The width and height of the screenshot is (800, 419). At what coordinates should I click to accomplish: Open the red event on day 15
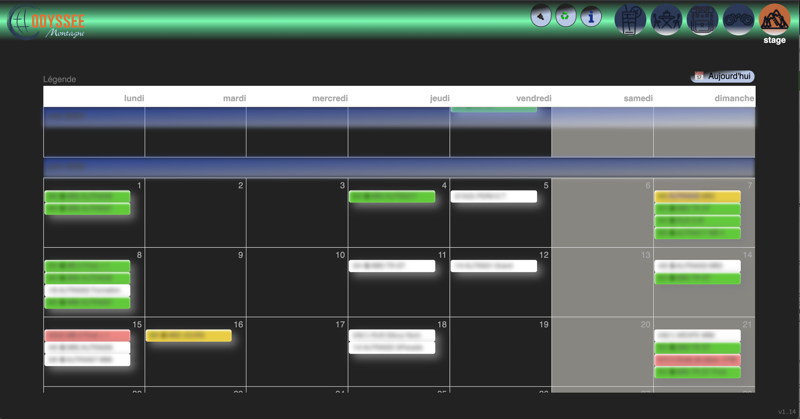pyautogui.click(x=87, y=336)
